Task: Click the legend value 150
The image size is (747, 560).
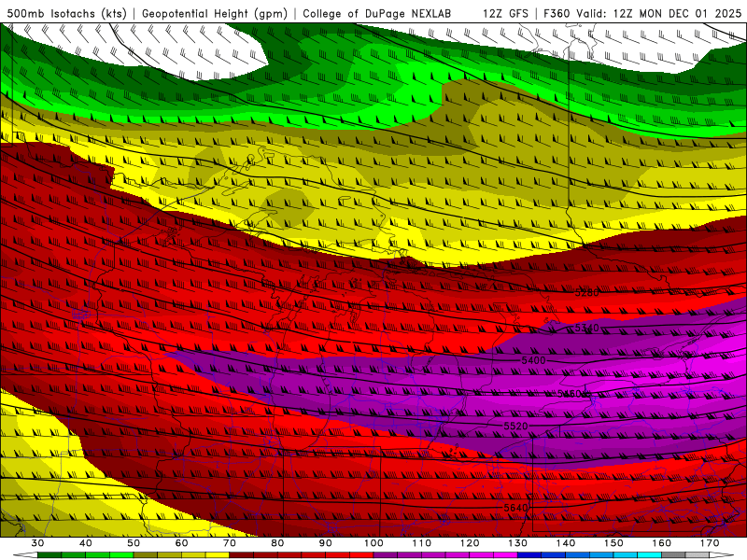Action: pyautogui.click(x=614, y=543)
